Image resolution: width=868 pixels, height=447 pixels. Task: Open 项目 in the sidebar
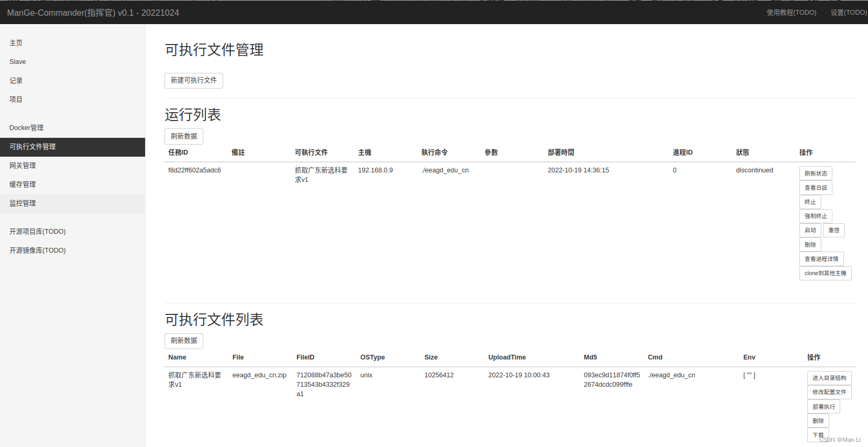[x=72, y=100]
